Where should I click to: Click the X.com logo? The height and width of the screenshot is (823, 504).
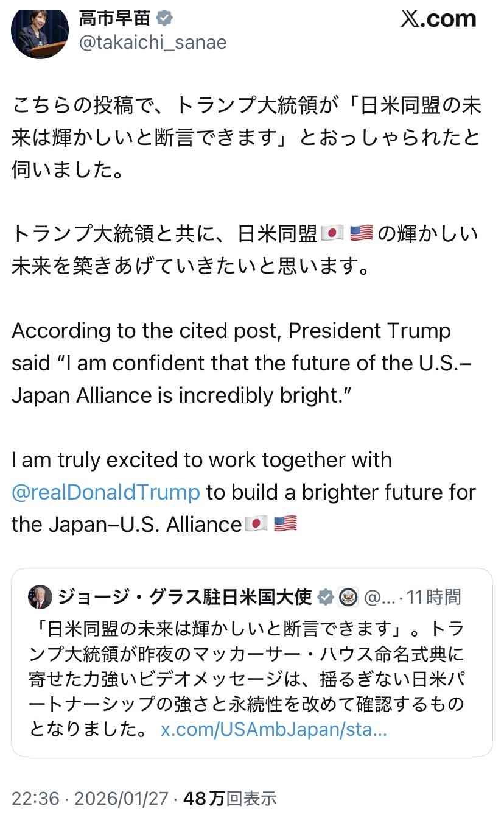(438, 19)
